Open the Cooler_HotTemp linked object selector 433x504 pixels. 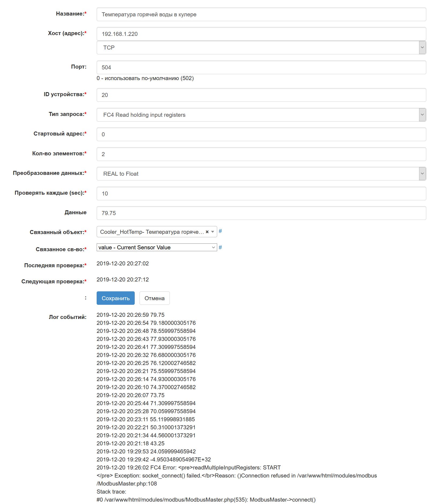152,232
